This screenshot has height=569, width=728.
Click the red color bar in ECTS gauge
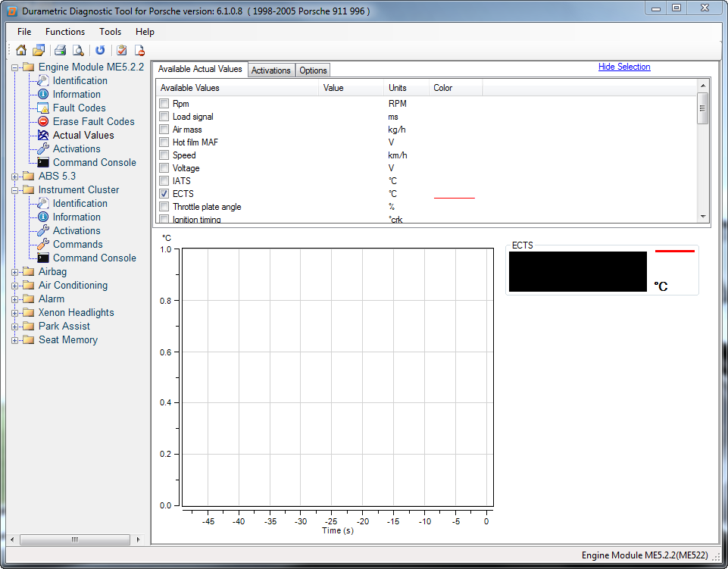point(675,252)
